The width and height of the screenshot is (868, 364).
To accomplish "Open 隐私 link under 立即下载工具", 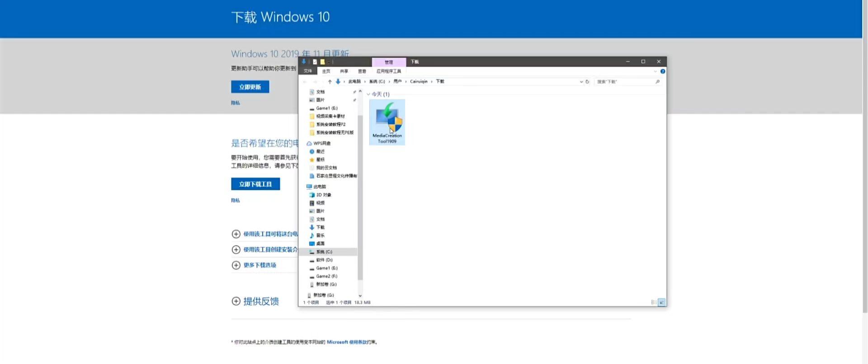I will click(236, 200).
